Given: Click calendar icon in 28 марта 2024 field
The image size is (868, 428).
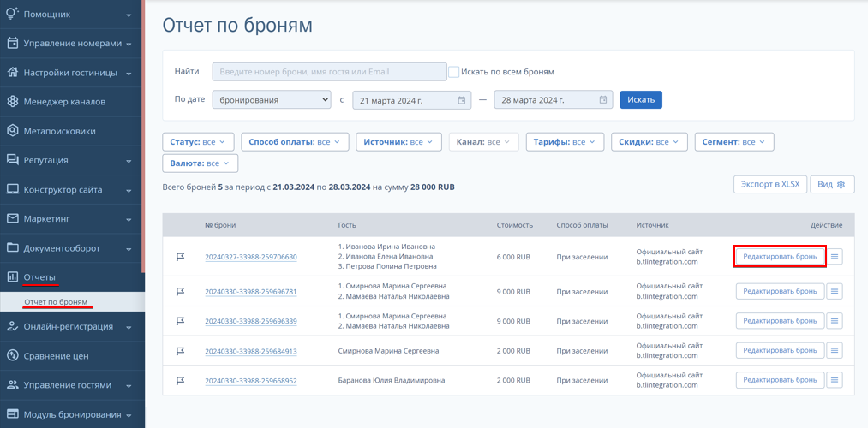Looking at the screenshot, I should tap(603, 100).
